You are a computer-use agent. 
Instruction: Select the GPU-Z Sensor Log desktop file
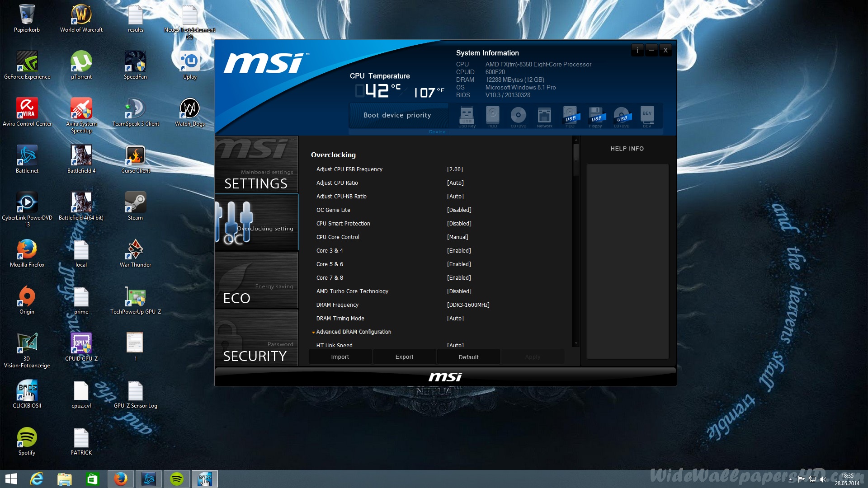136,394
